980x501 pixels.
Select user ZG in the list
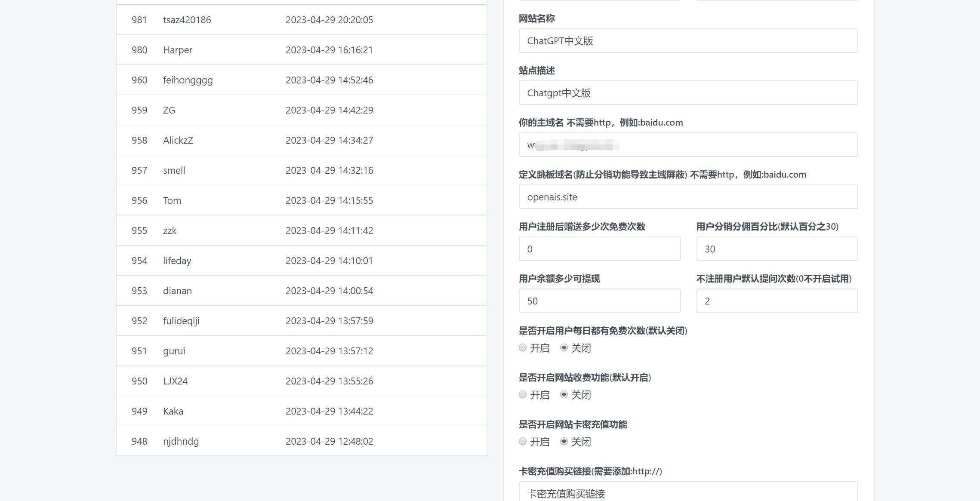[301, 110]
